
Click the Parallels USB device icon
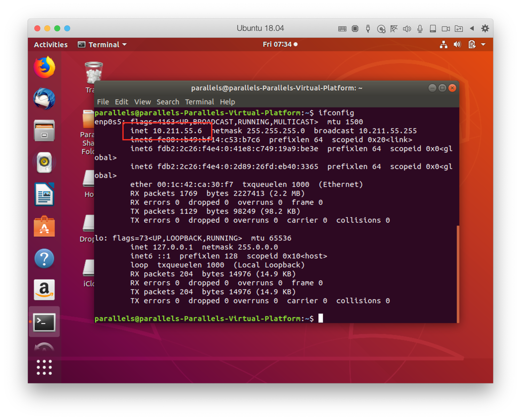coord(368,29)
